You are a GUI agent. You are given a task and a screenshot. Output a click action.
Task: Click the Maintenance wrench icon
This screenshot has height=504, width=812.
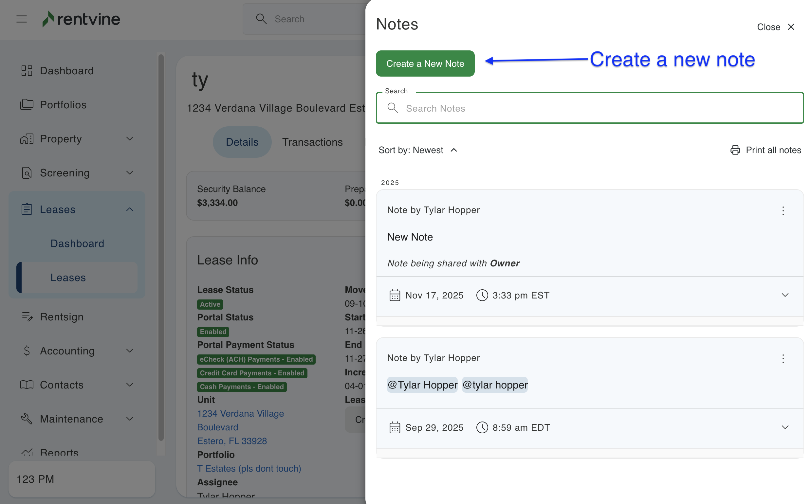point(27,419)
